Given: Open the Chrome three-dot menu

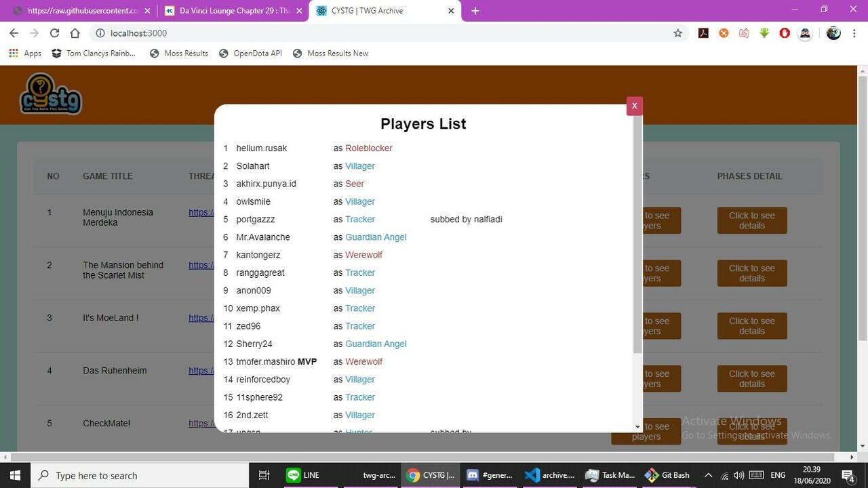Looking at the screenshot, I should (x=854, y=33).
